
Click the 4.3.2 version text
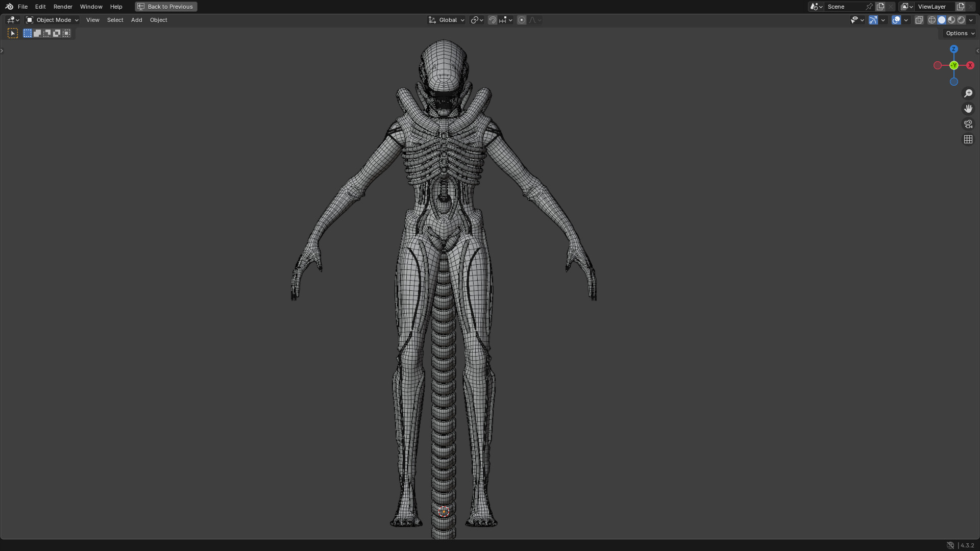click(x=967, y=545)
